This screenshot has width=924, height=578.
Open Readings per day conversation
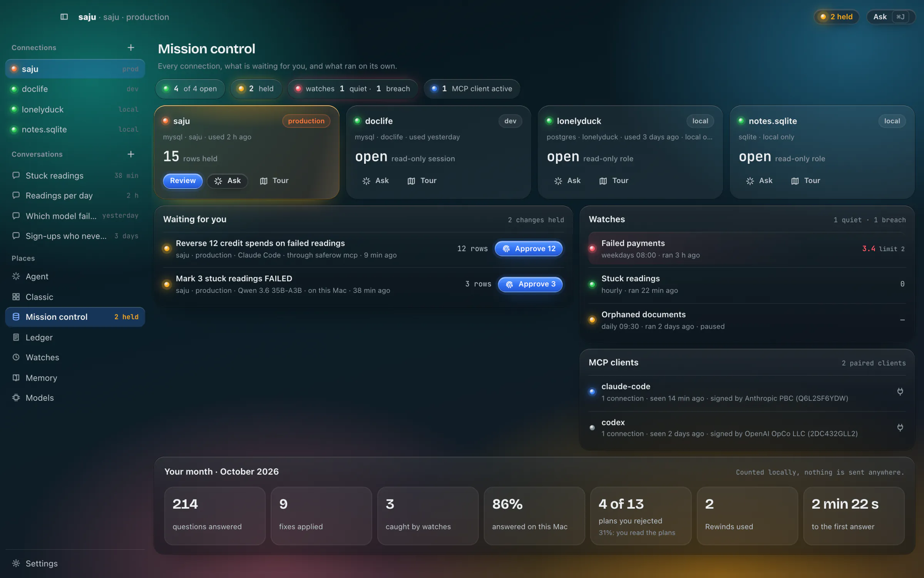75,195
